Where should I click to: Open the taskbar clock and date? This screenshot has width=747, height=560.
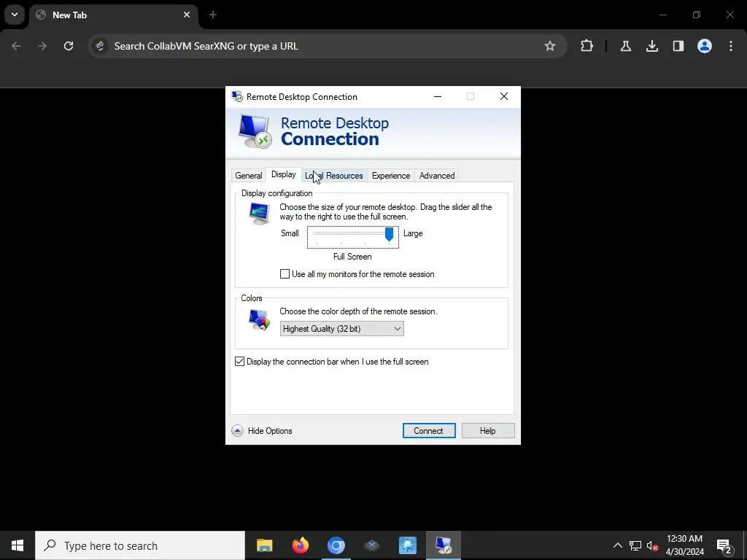684,545
